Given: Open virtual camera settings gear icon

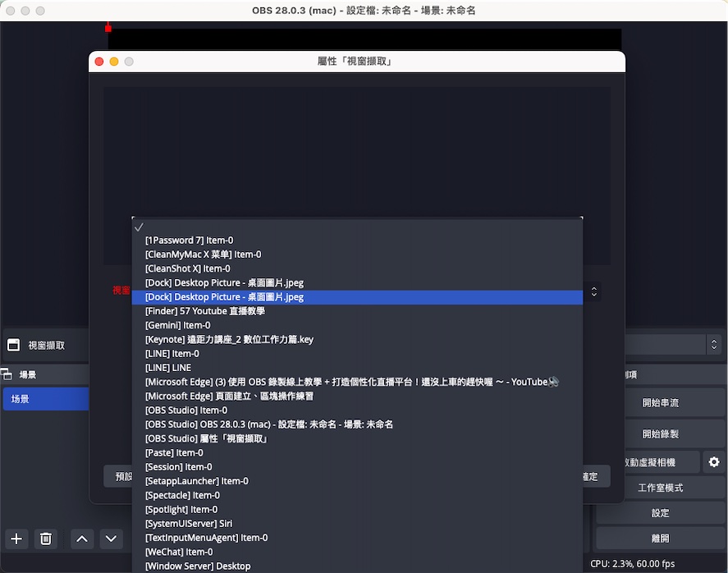Looking at the screenshot, I should click(x=714, y=462).
